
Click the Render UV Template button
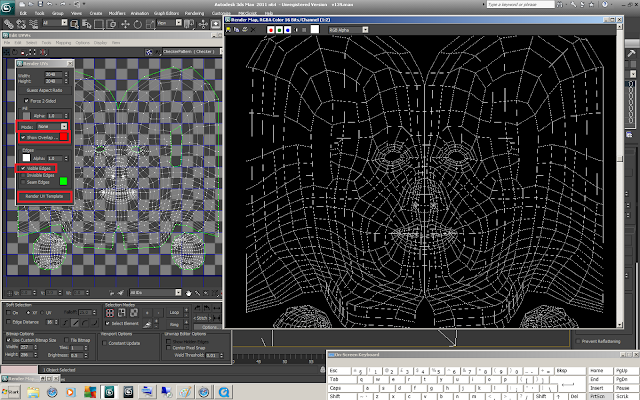[44, 196]
